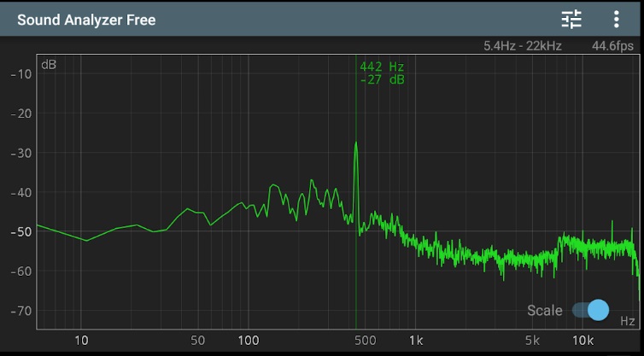
Task: Click the 'dB' axis unit label
Action: pos(49,65)
